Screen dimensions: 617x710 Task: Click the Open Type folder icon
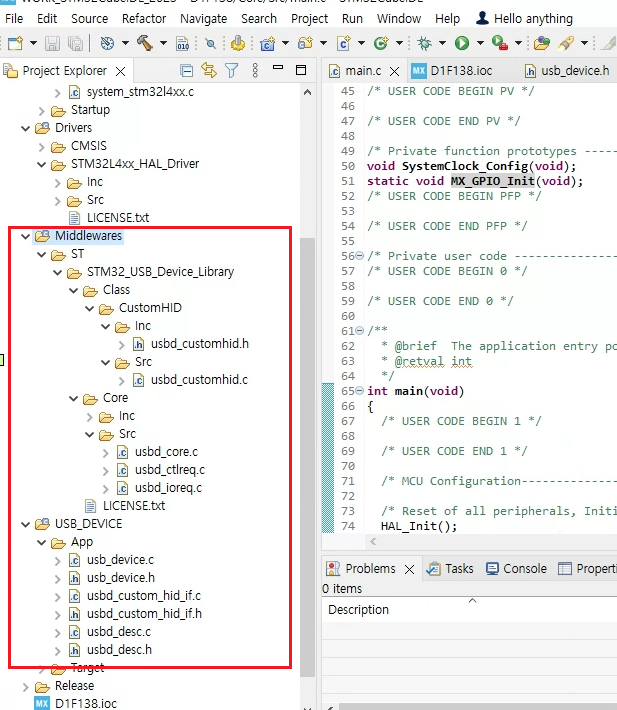pos(542,43)
